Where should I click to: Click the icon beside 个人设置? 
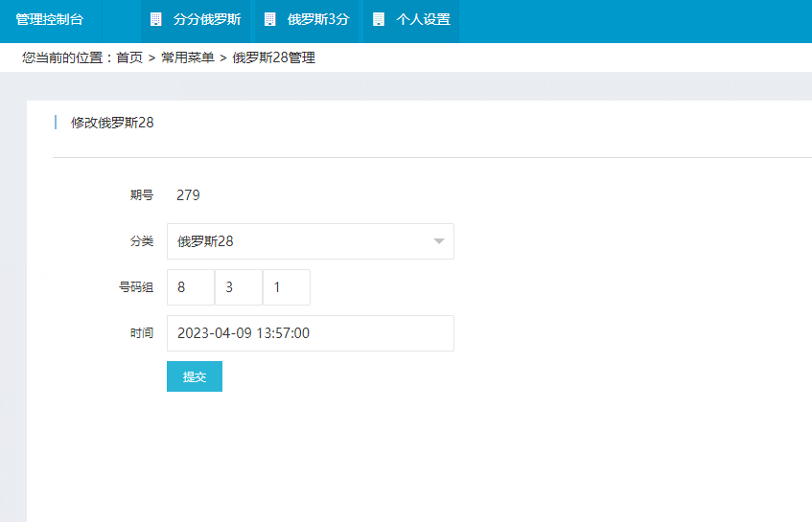[x=379, y=19]
